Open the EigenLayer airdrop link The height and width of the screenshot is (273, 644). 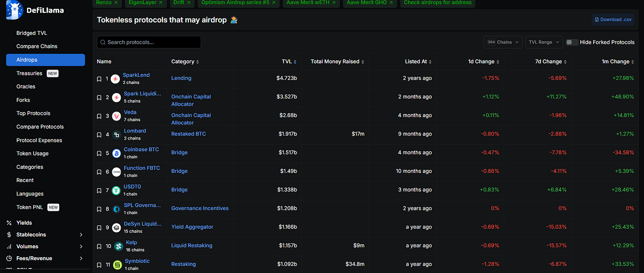tap(145, 3)
